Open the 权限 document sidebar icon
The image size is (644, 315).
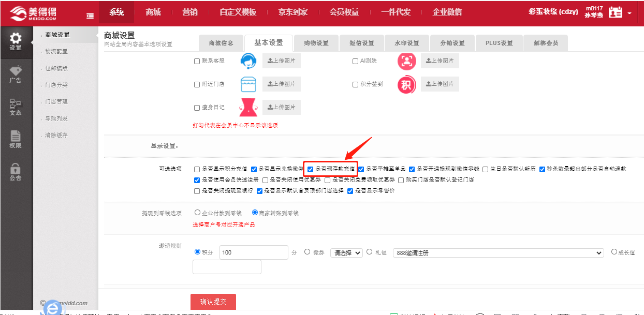pyautogui.click(x=16, y=139)
